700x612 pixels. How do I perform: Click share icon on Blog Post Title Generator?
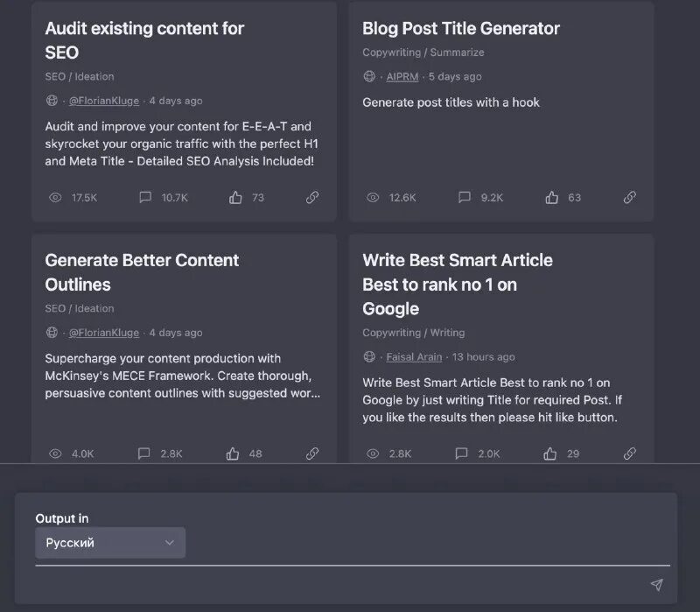(x=629, y=197)
